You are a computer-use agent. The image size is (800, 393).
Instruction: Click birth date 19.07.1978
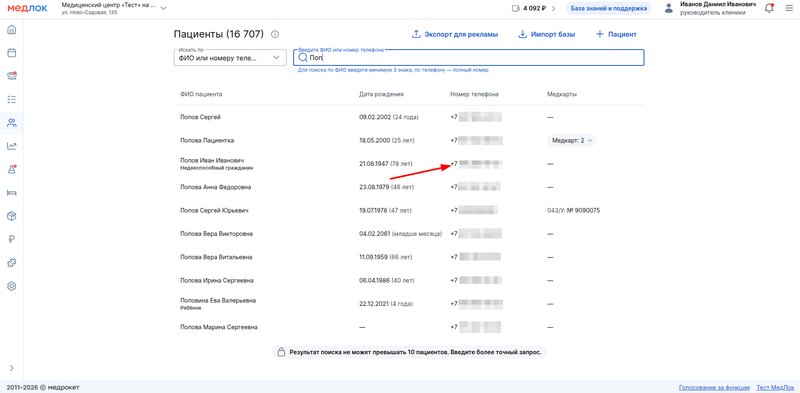tap(374, 210)
